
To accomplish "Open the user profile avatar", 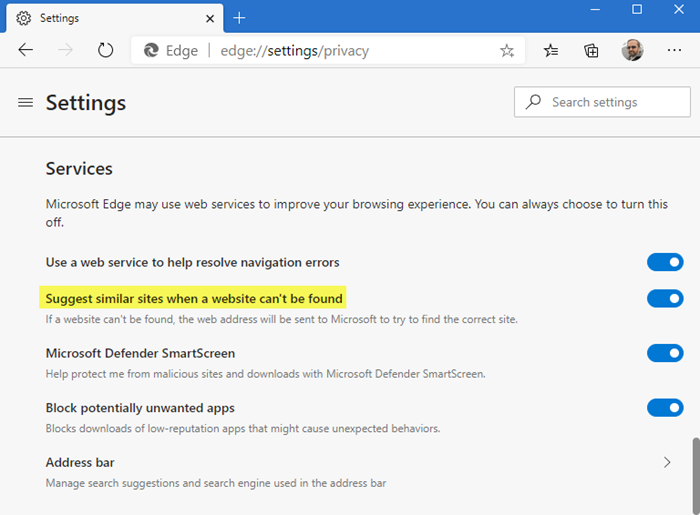I will pos(632,50).
